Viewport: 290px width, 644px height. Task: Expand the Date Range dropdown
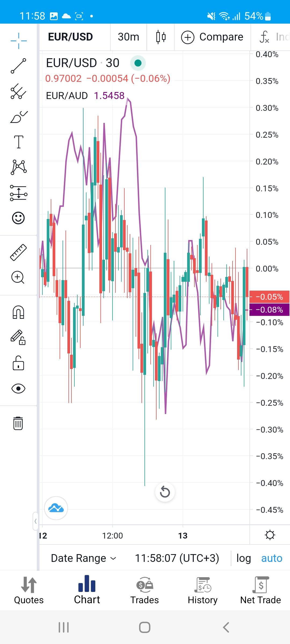click(x=84, y=558)
